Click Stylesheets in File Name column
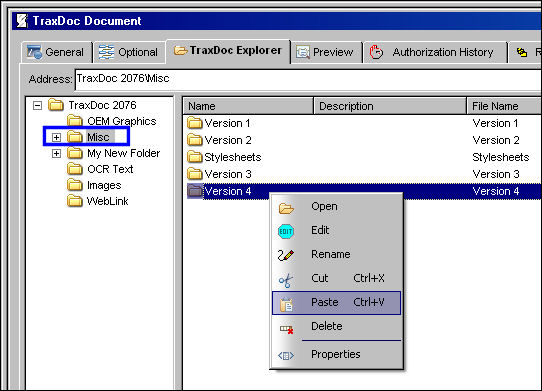Viewport: 542px width, 391px height. (501, 157)
